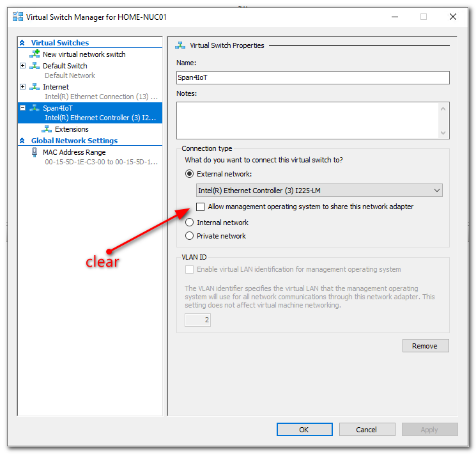Click the Internet switch icon
476x454 pixels.
35,87
